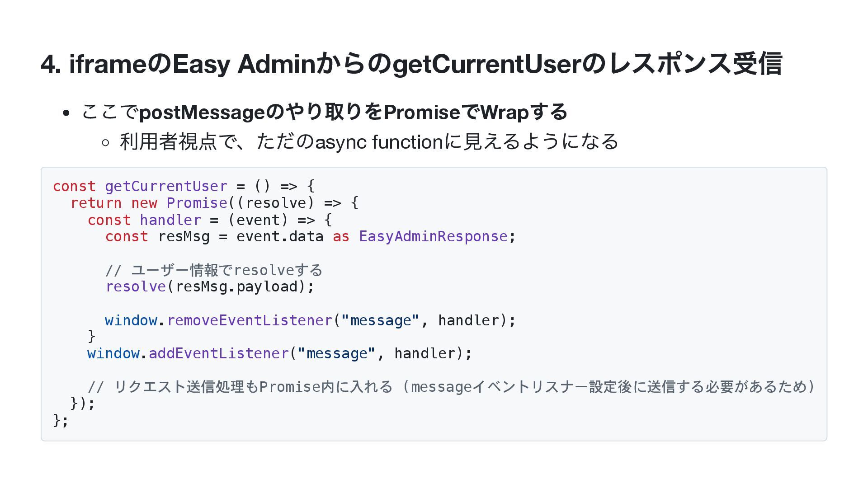This screenshot has height=488, width=868.
Task: Click the solid bullet marker
Action: 66,113
